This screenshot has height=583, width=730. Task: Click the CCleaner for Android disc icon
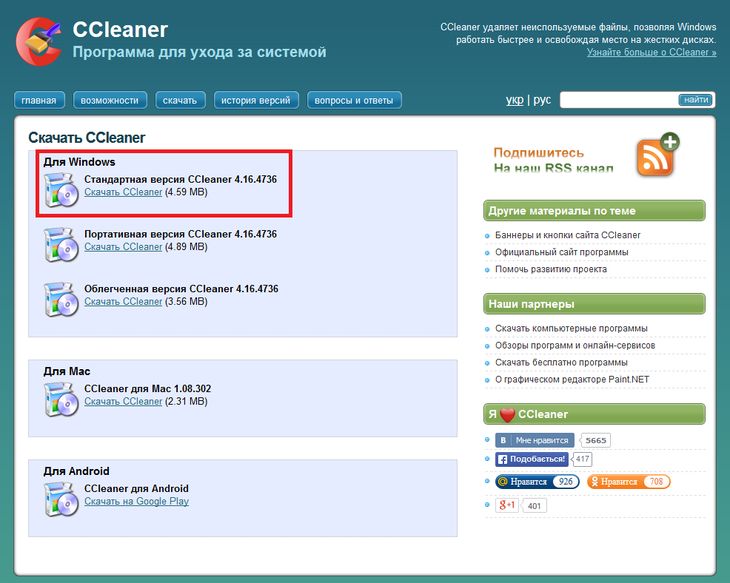61,498
